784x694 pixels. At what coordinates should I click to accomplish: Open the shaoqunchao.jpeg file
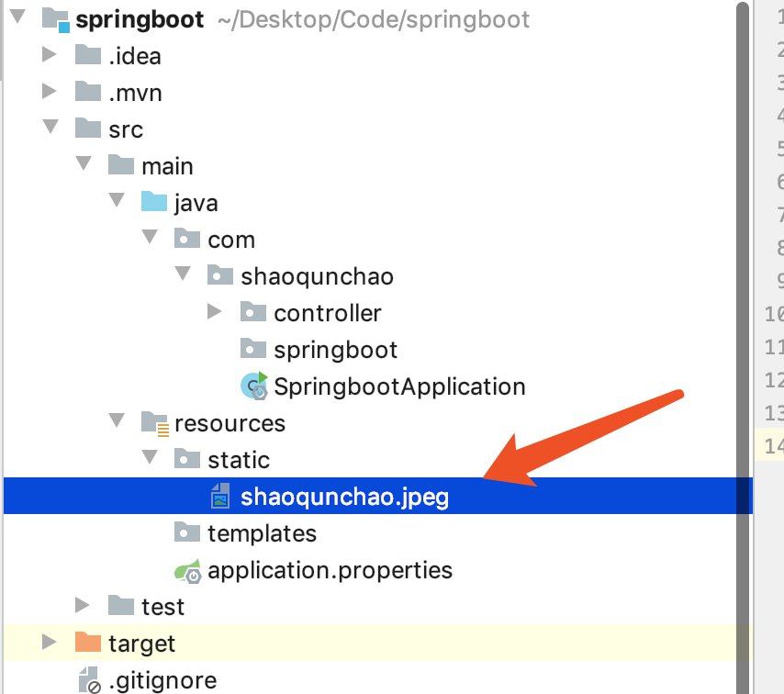tap(342, 496)
